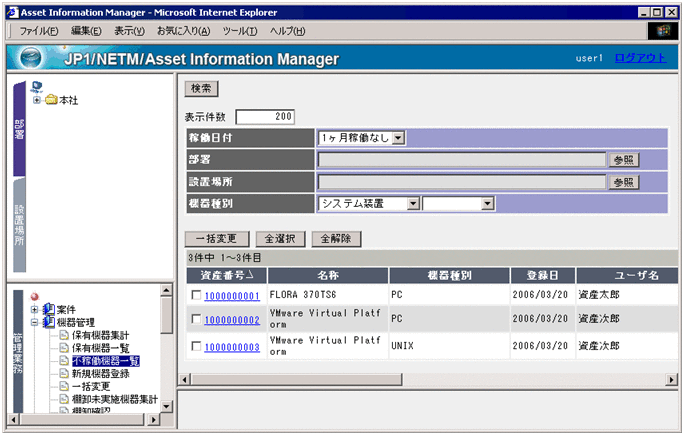Select the checkbox for asset 1000000003

point(195,347)
